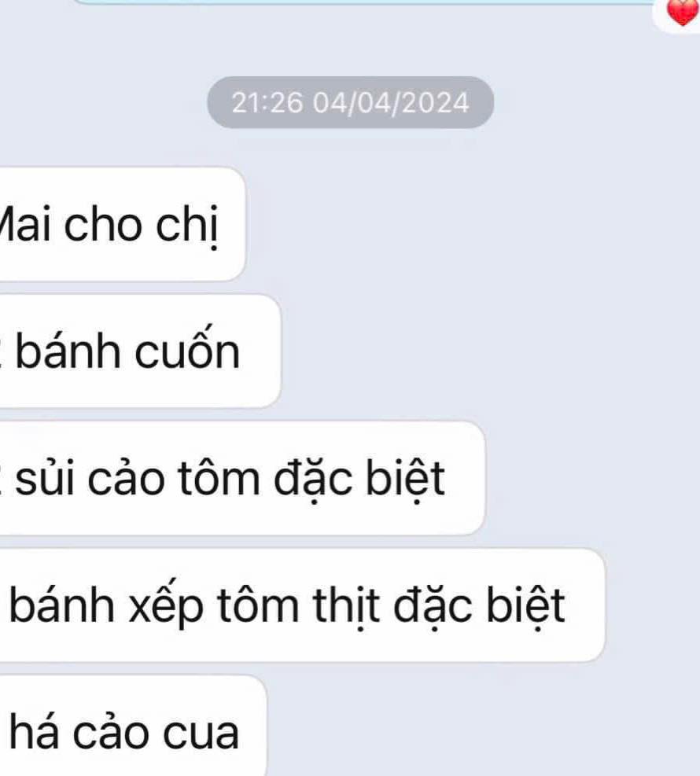Select the 'bánh xếp tôm thịt đặc biệt' message
This screenshot has width=700, height=776.
pos(302,605)
